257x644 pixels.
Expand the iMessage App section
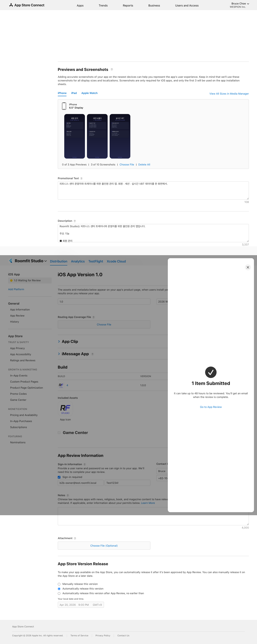(x=59, y=354)
